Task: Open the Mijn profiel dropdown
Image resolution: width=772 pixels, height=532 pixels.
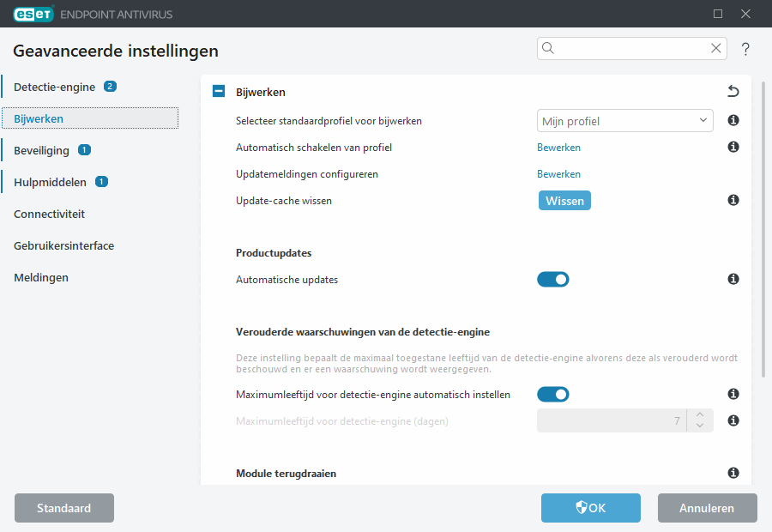Action: 624,121
